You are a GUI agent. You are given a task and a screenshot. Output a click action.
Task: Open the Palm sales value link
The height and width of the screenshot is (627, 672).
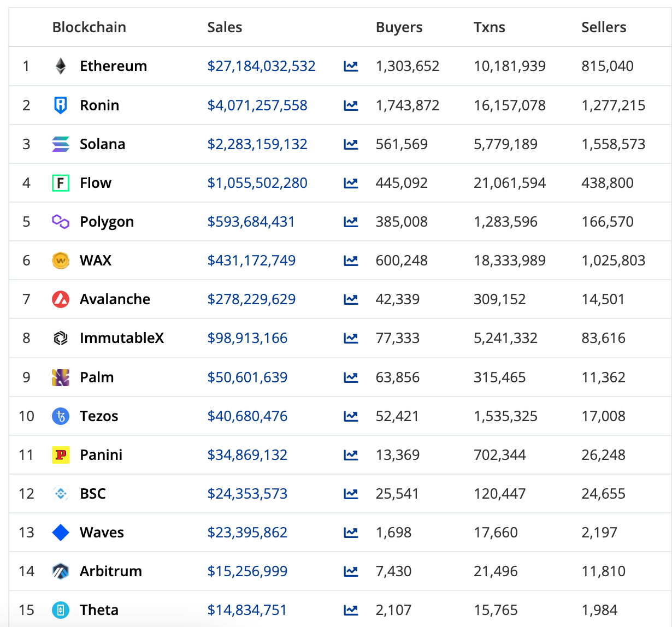click(247, 377)
